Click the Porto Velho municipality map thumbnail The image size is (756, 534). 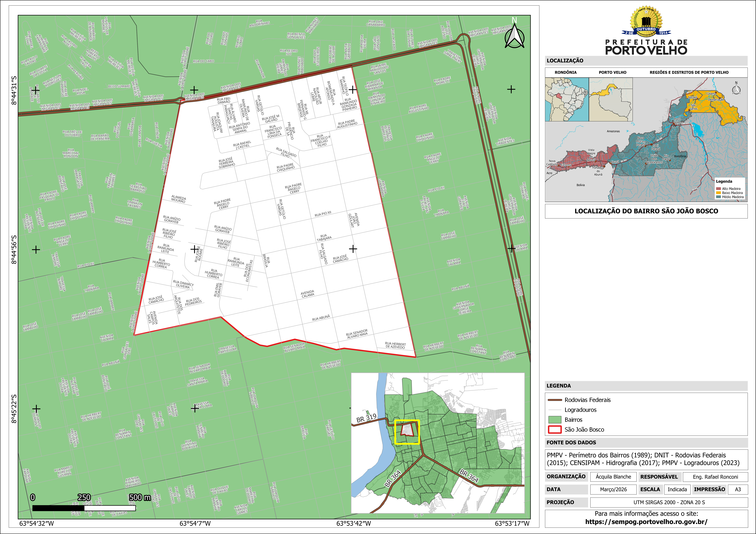tap(611, 99)
